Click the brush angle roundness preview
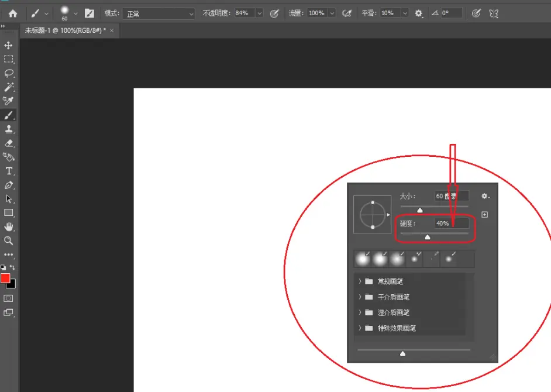This screenshot has width=551, height=392. [x=373, y=215]
